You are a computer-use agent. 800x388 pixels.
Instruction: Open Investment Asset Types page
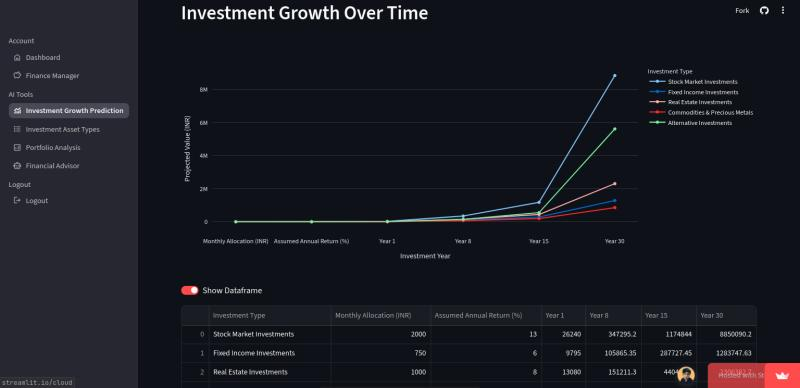click(x=69, y=130)
